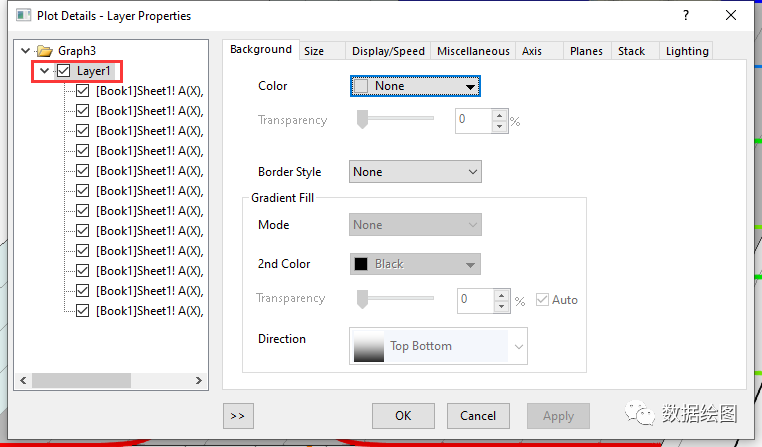Toggle the Layer1 checkbox
The height and width of the screenshot is (447, 762).
pos(64,71)
